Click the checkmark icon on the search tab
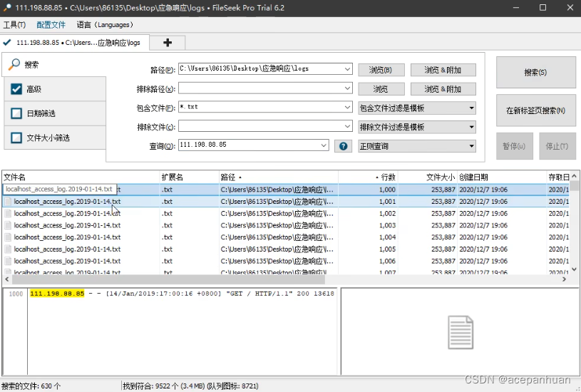This screenshot has height=392, width=581. click(x=6, y=42)
